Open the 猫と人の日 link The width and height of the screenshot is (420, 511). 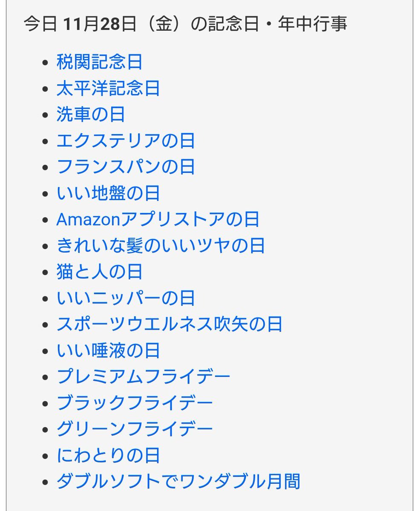point(99,272)
